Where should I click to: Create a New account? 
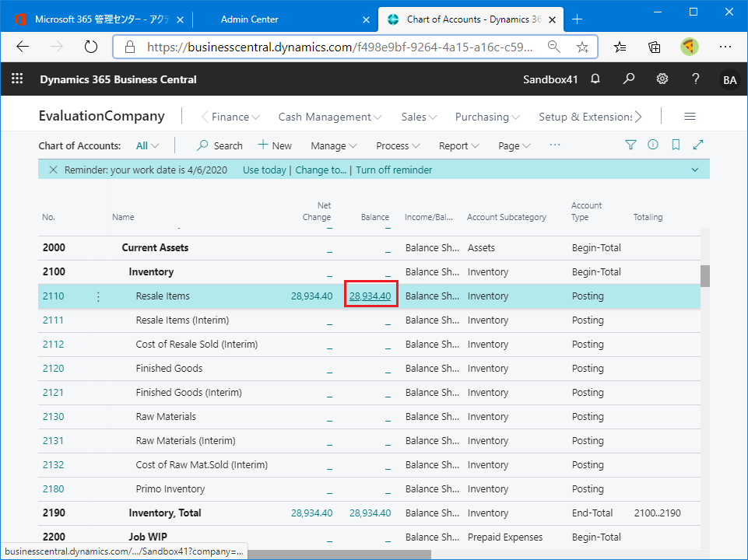pos(275,146)
